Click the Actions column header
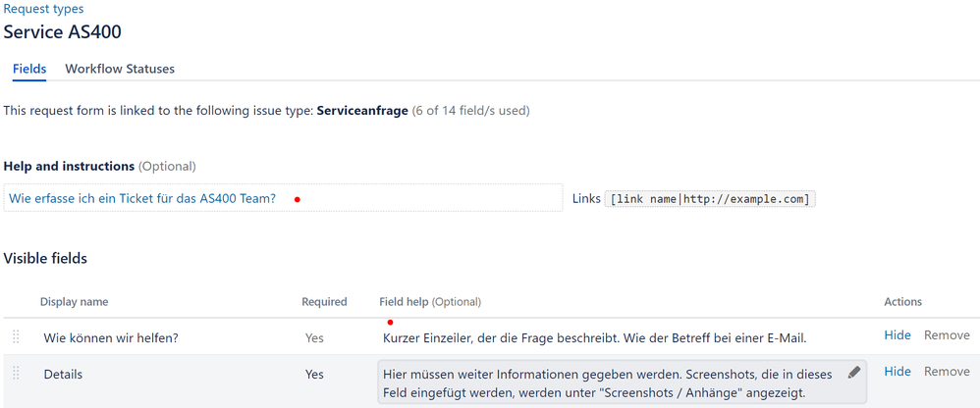This screenshot has width=980, height=408. coord(903,302)
